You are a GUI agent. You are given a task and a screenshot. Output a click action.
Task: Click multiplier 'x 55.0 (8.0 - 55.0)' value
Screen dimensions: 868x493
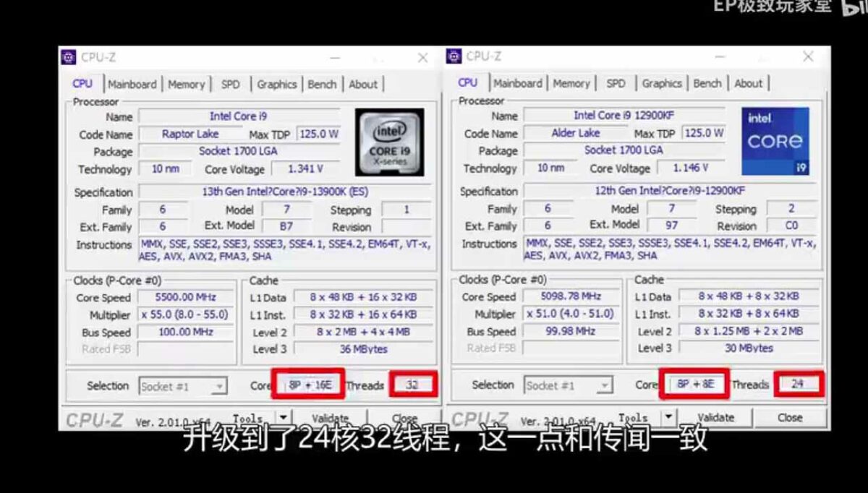click(x=185, y=315)
